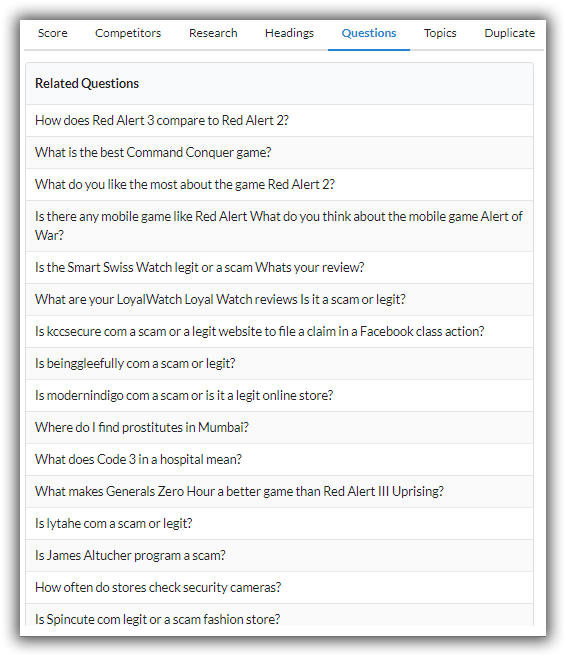Select the Research tab
Image resolution: width=566 pixels, height=657 pixels.
pos(213,33)
